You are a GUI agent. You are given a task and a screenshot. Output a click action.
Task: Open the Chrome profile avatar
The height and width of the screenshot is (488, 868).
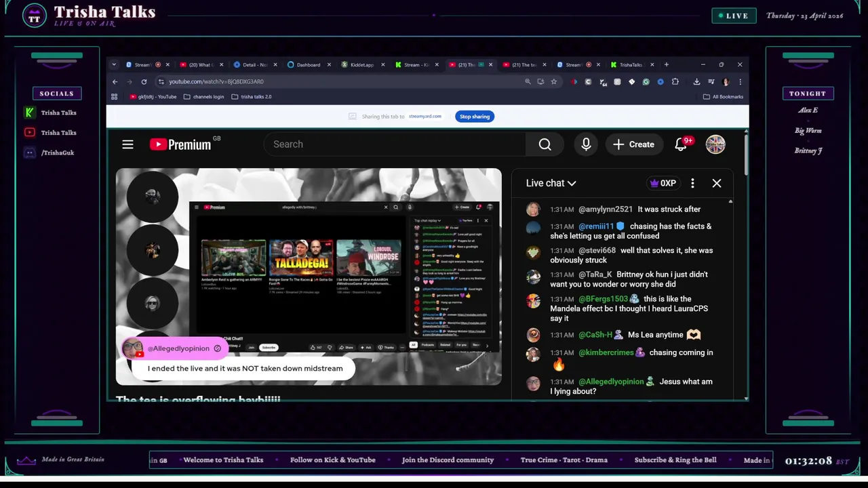(x=726, y=81)
